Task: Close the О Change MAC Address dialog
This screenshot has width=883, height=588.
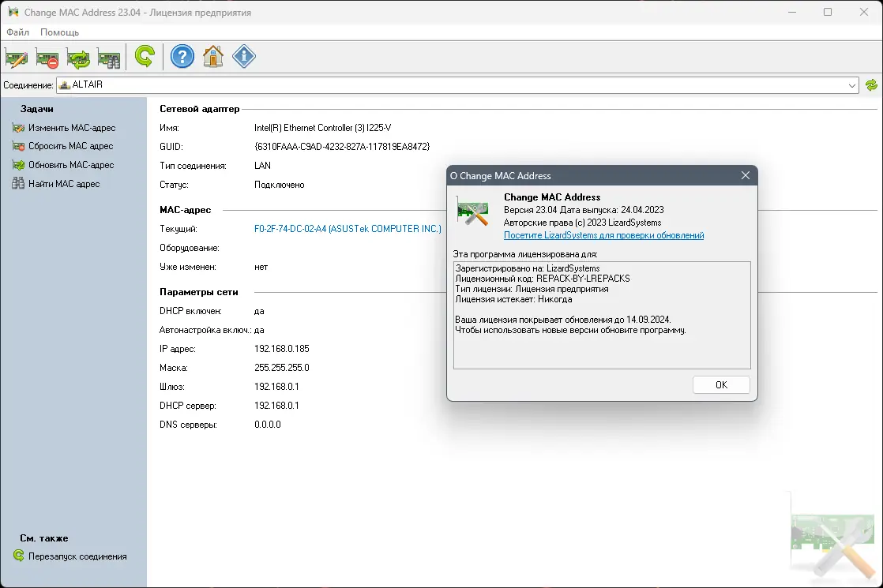Action: point(745,175)
